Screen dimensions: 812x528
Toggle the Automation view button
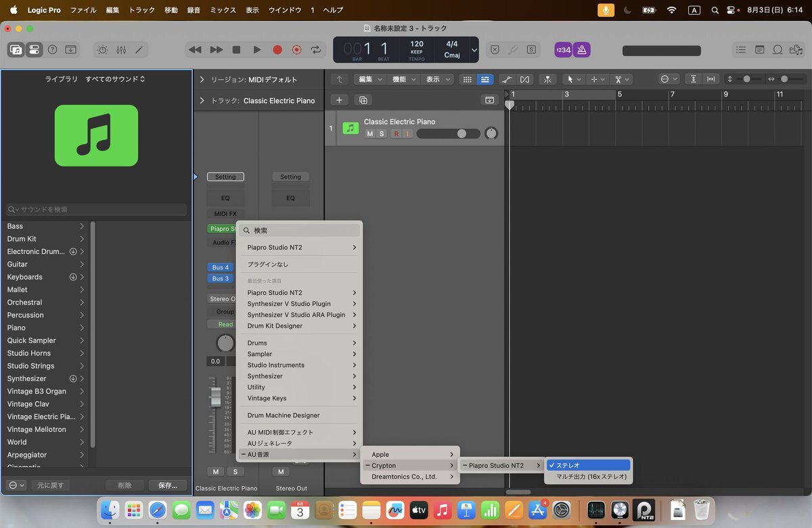(507, 79)
